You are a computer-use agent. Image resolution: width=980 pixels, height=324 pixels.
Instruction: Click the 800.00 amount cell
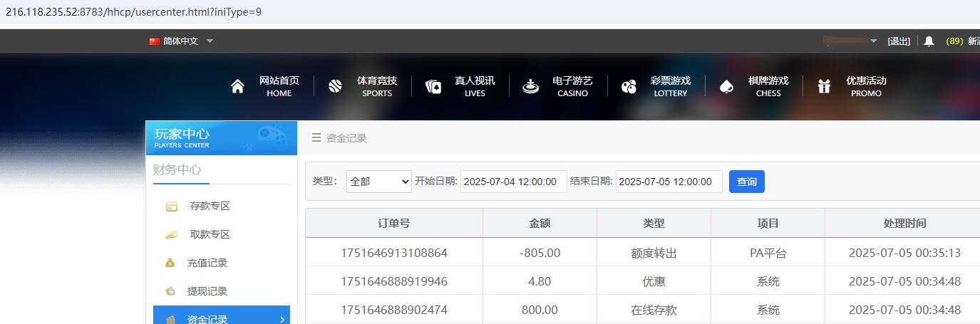click(x=540, y=310)
